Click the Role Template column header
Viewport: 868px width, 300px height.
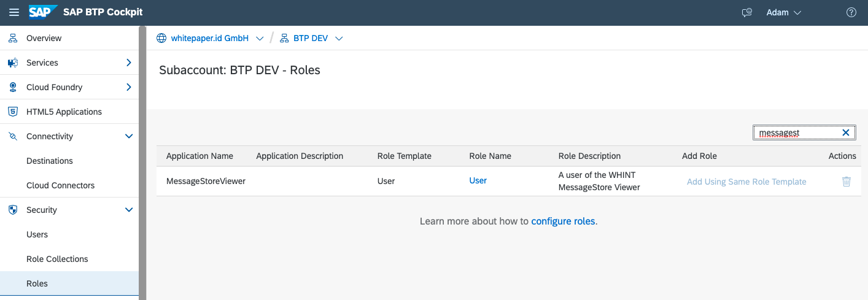405,156
